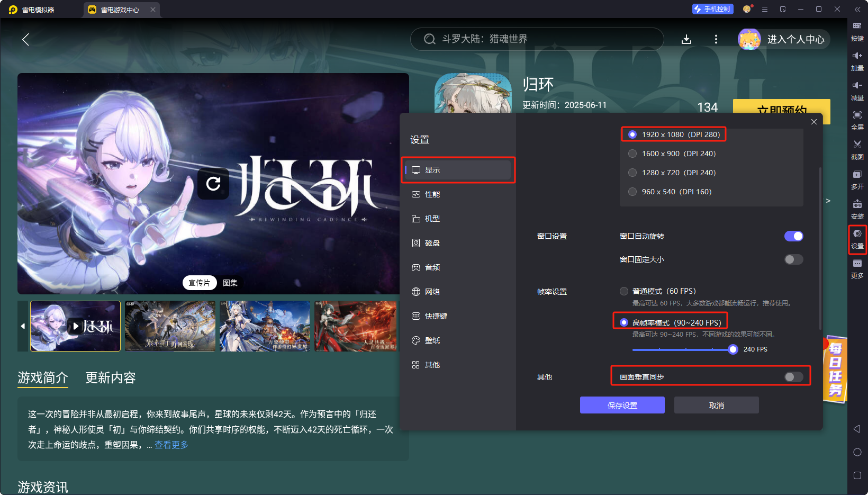Close the settings dialog
This screenshot has height=495, width=868.
[814, 122]
